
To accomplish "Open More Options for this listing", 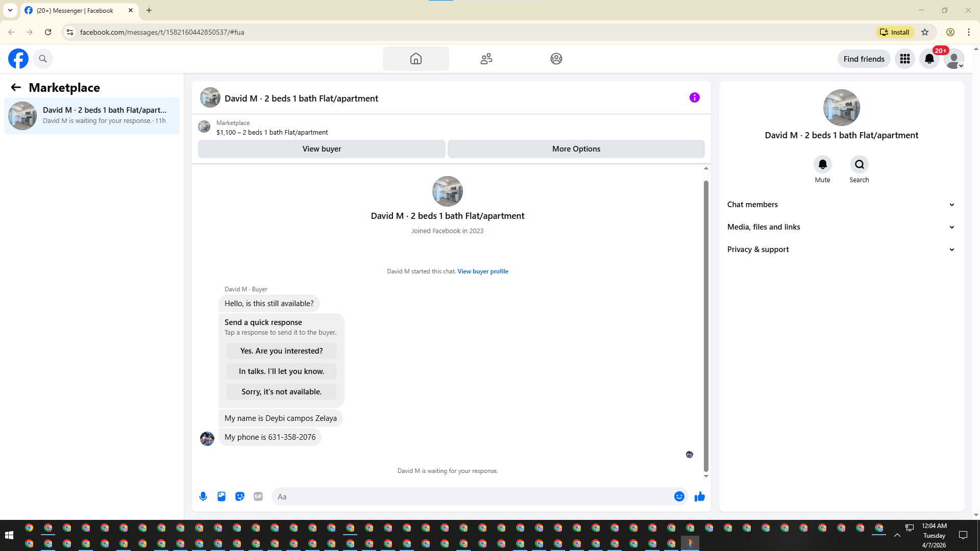I will coord(576,149).
